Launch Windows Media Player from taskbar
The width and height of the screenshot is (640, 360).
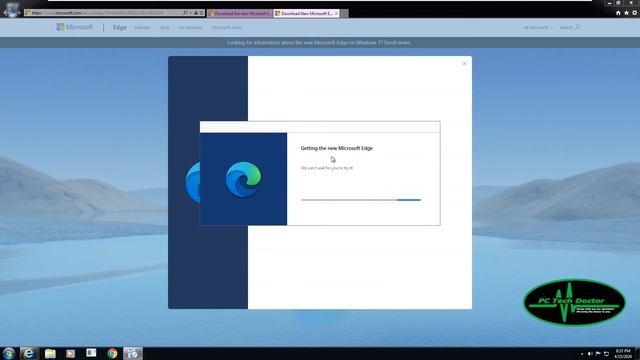point(71,353)
